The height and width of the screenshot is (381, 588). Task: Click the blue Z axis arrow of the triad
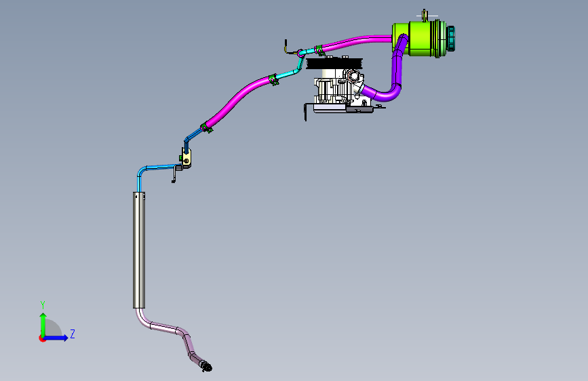pyautogui.click(x=56, y=338)
